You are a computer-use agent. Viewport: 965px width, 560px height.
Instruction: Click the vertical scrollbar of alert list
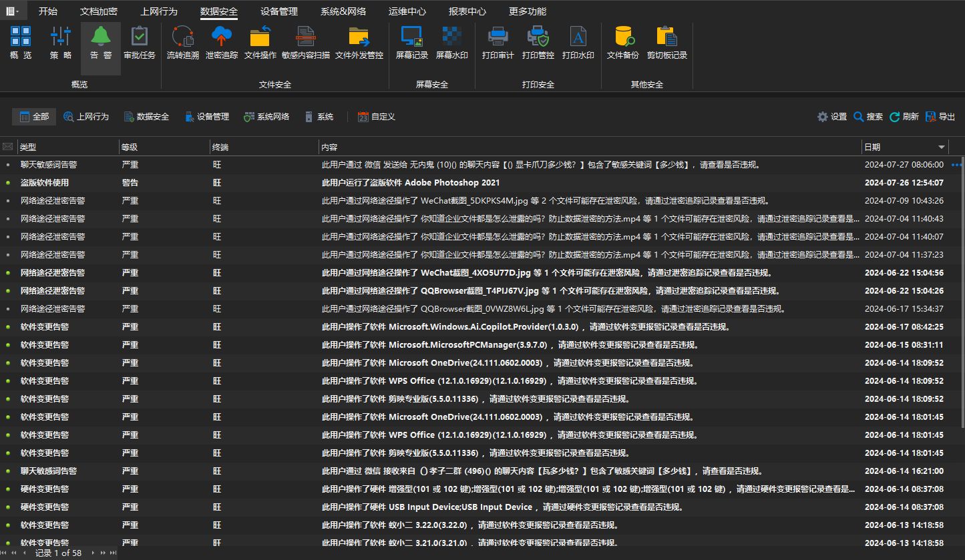point(962,294)
